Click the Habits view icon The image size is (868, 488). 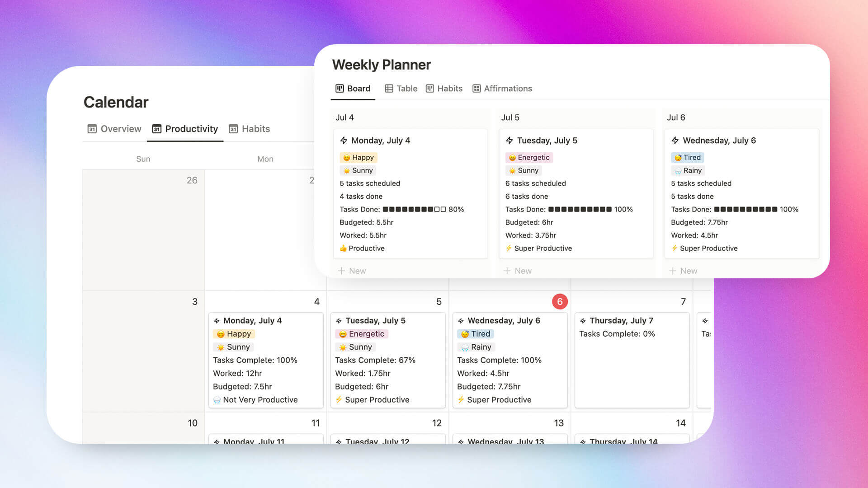pos(429,88)
